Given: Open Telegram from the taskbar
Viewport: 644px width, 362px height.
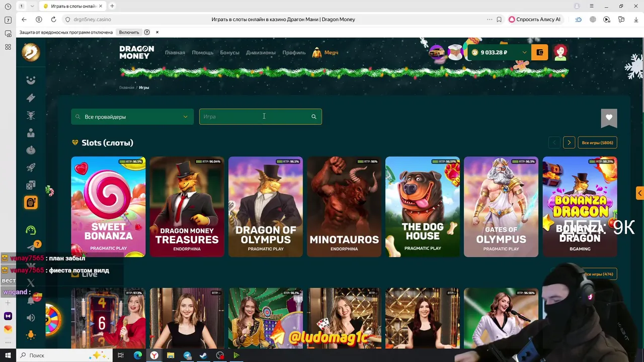Looking at the screenshot, I should click(x=187, y=355).
